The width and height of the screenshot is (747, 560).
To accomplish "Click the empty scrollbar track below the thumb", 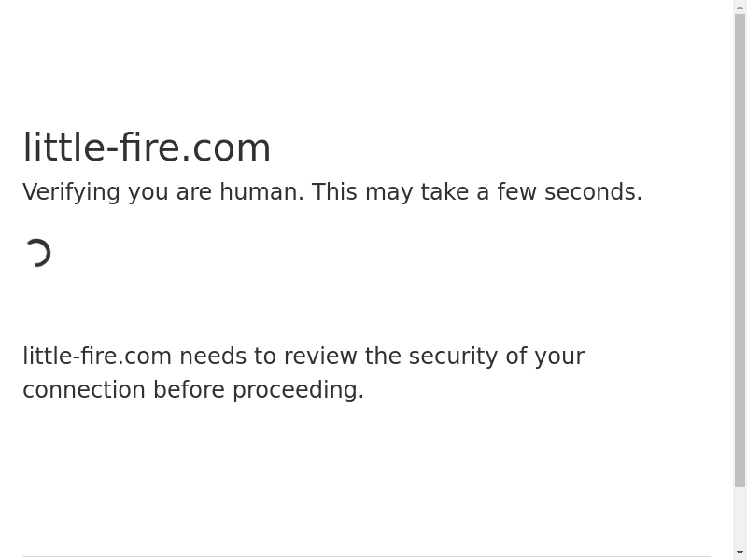I will click(740, 516).
